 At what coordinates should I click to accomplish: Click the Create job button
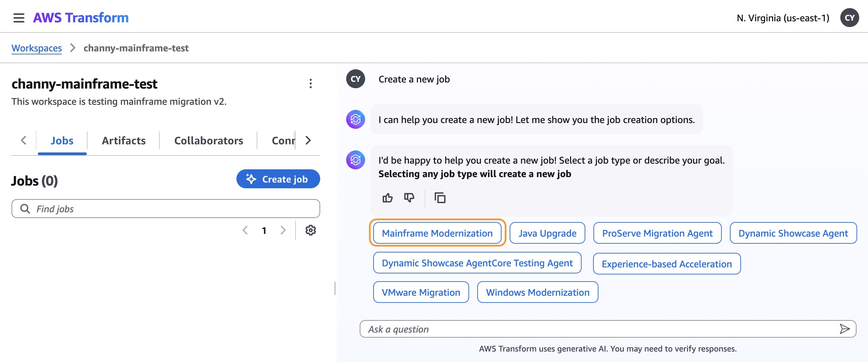(x=278, y=179)
